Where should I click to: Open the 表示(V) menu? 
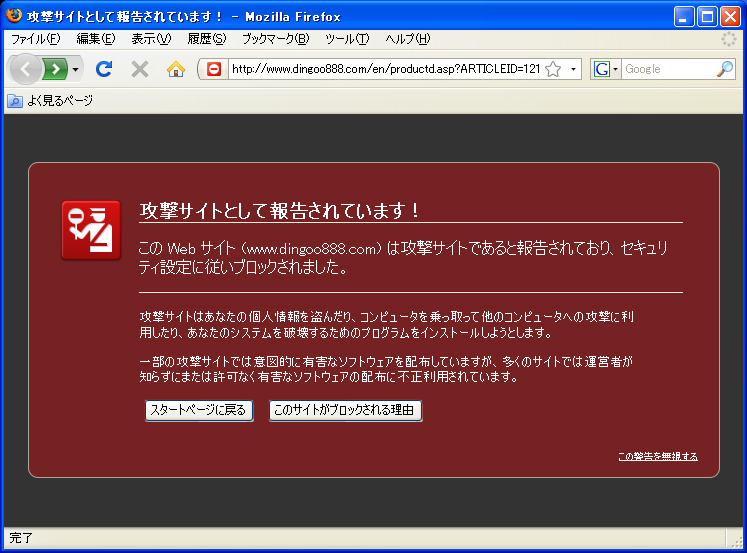coord(151,39)
